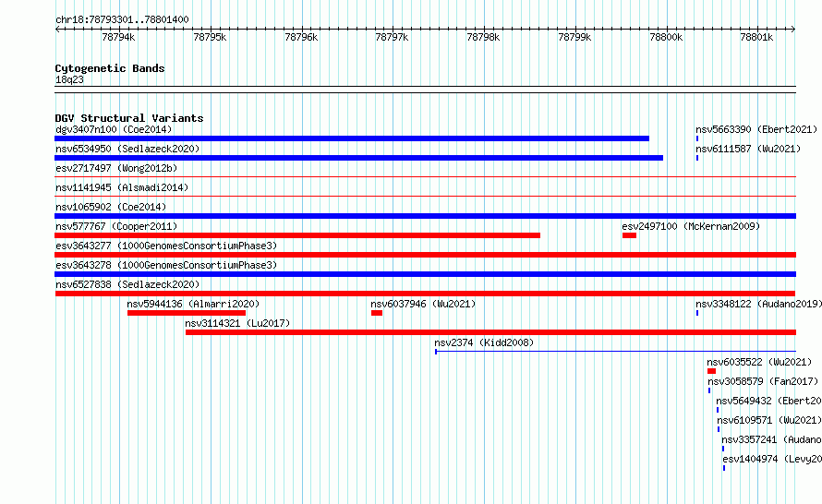Screen dimensions: 822x504
Task: Open nsv3348122 (Audano2019) variant label
Action: [x=758, y=304]
